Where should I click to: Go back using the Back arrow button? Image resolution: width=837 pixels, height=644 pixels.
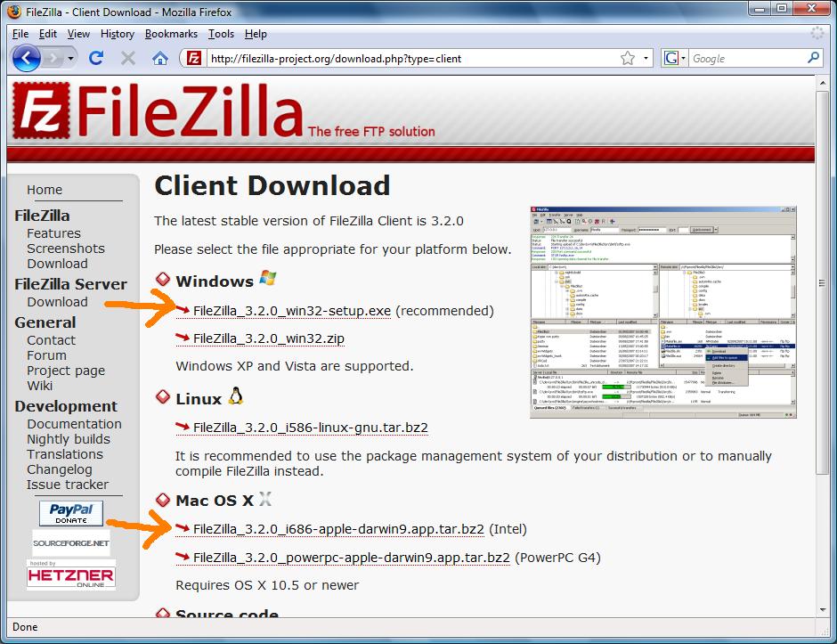26,58
